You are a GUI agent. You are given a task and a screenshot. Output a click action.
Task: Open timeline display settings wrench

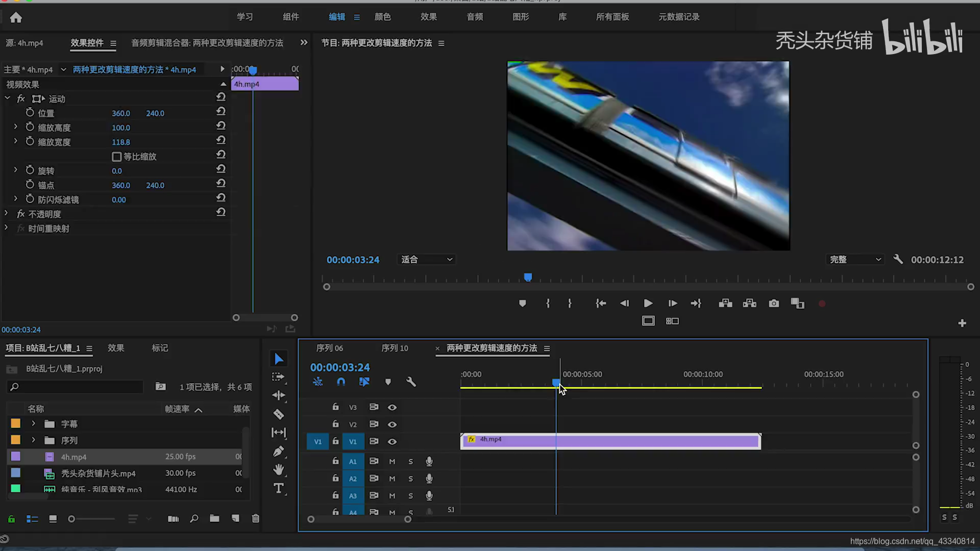click(x=411, y=382)
